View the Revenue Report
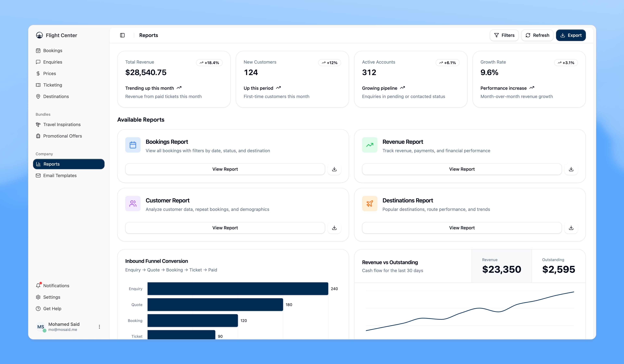Image resolution: width=624 pixels, height=364 pixels. (461, 169)
